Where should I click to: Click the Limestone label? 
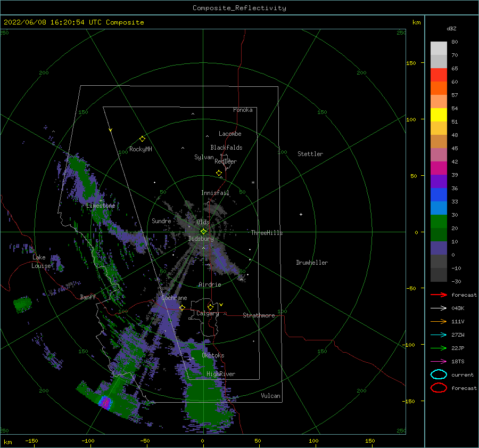point(101,206)
